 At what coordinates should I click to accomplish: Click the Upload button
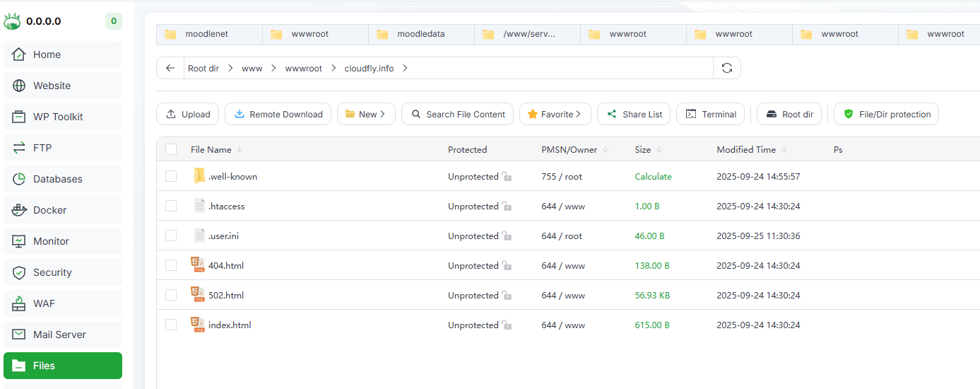coord(187,114)
